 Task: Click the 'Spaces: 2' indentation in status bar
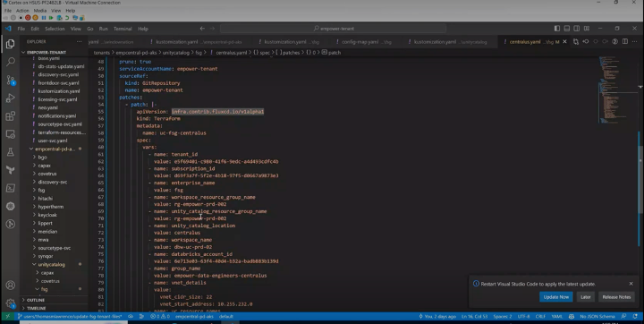503,316
